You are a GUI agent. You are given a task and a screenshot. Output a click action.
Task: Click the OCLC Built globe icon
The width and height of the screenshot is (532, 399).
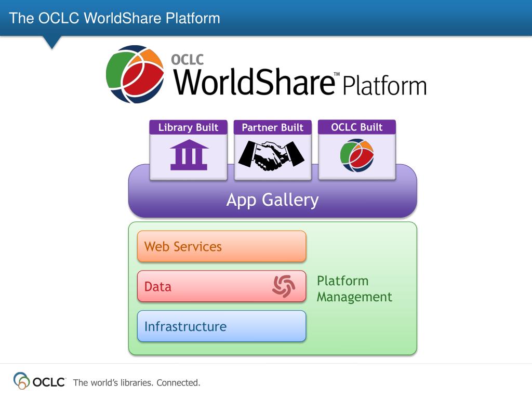356,155
